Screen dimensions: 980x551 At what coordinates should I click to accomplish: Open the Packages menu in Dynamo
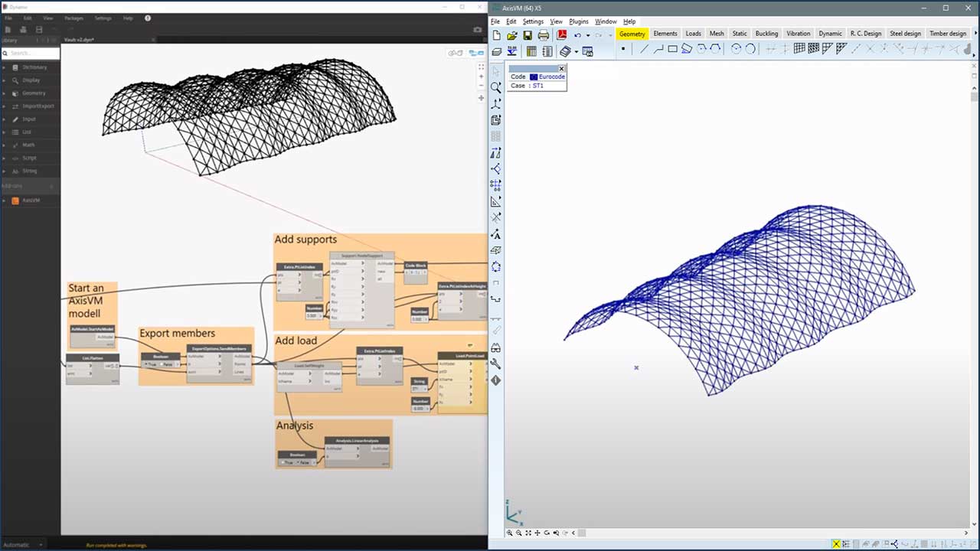(x=74, y=18)
